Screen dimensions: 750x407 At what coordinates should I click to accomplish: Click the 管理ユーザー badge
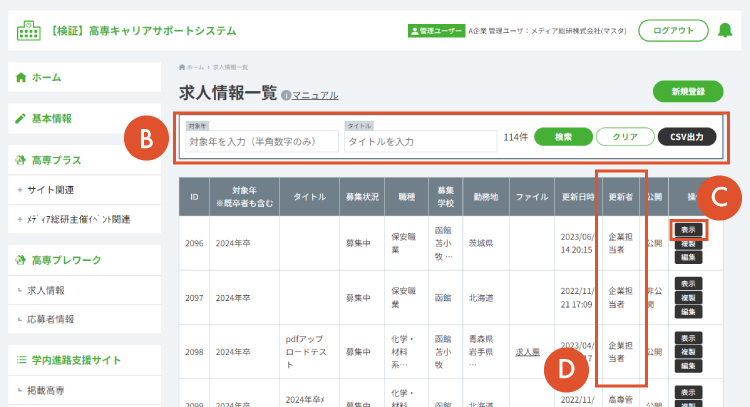(x=436, y=31)
